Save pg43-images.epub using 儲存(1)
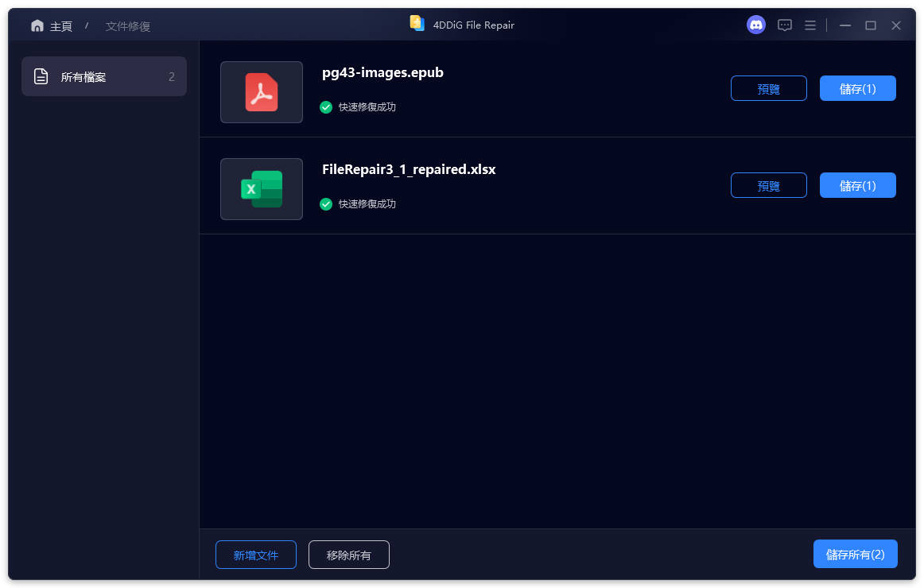This screenshot has width=924, height=588. (857, 88)
